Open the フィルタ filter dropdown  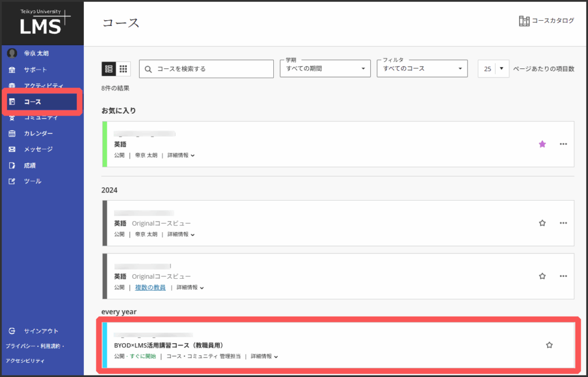click(x=422, y=69)
